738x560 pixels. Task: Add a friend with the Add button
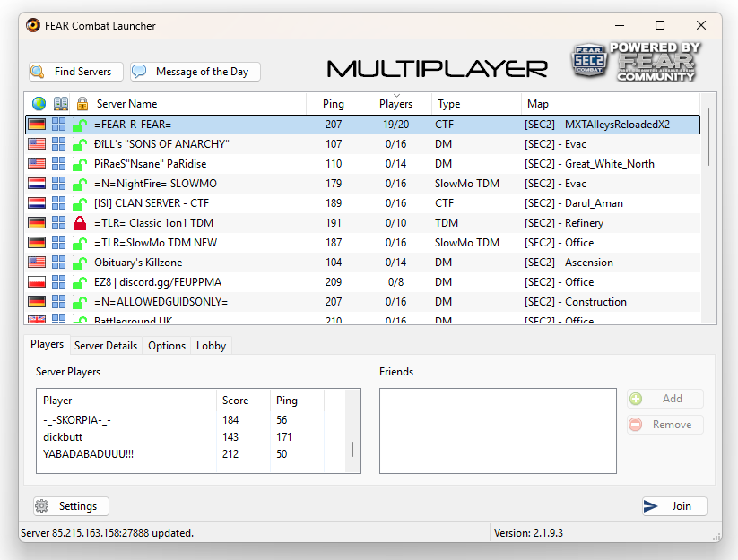pos(664,399)
